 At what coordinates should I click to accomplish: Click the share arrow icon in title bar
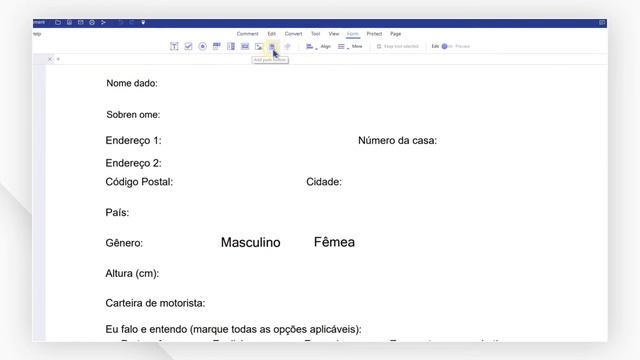103,22
